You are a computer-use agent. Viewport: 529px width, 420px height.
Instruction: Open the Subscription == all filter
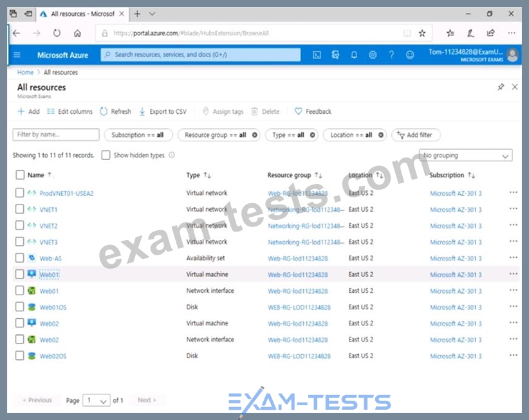point(138,135)
